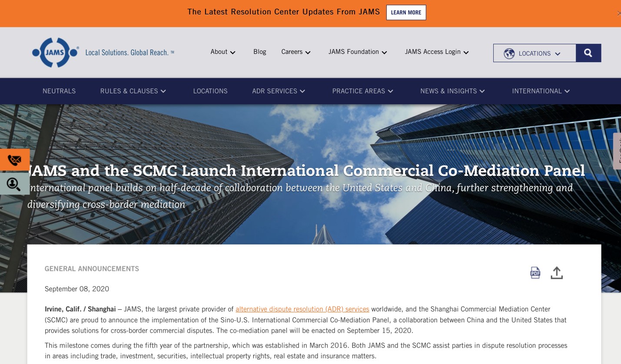This screenshot has height=364, width=621.
Task: Open the orange contact phone-mail side button
Action: tap(15, 160)
